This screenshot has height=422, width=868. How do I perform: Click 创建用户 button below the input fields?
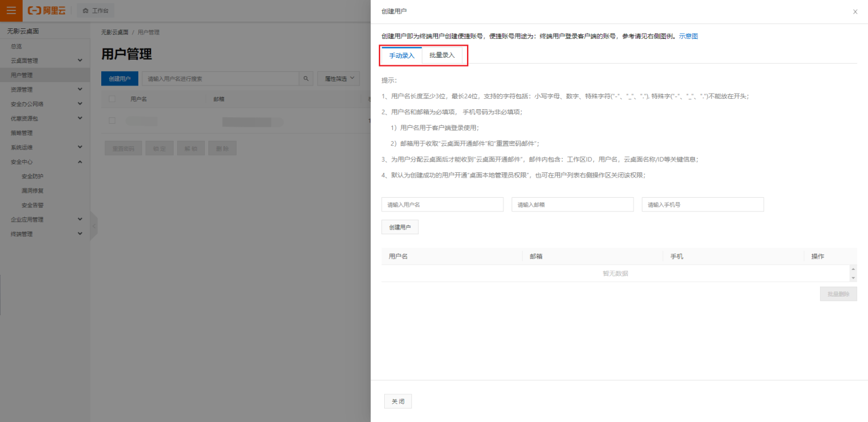[400, 227]
